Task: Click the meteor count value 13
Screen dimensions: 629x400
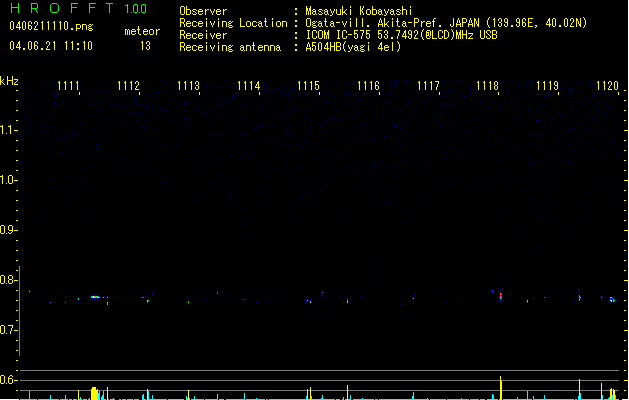Action: (x=145, y=46)
